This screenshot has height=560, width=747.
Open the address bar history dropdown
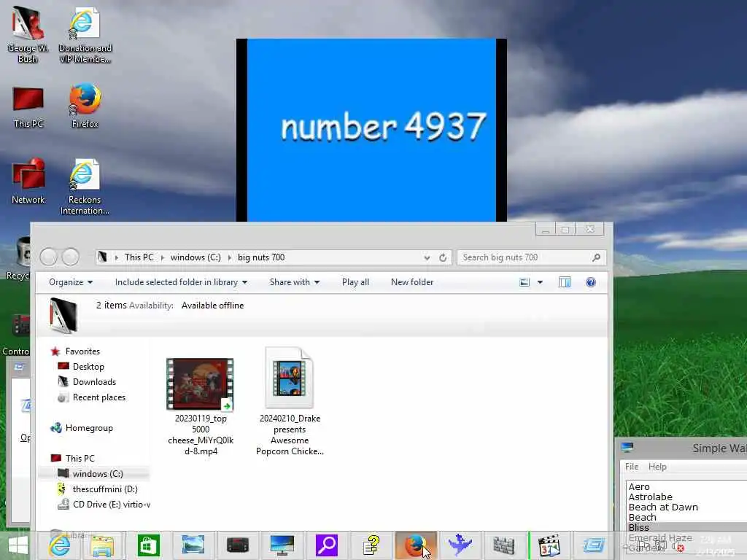tap(427, 257)
